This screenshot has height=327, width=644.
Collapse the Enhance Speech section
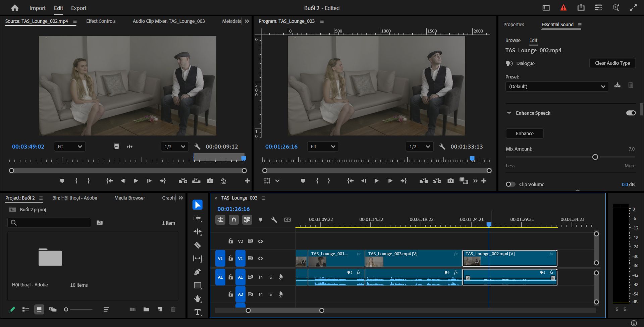(509, 113)
